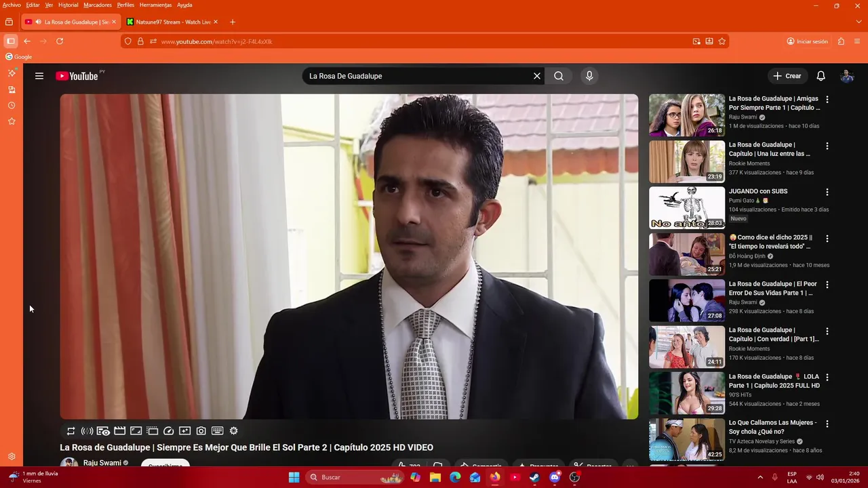
Task: Open the Firefox sidebar toggle button
Action: click(10, 41)
